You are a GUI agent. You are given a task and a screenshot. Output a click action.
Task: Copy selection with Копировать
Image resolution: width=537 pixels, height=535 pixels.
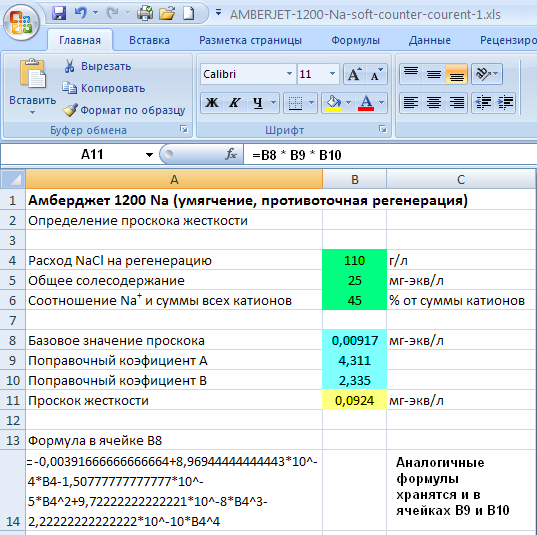point(104,88)
